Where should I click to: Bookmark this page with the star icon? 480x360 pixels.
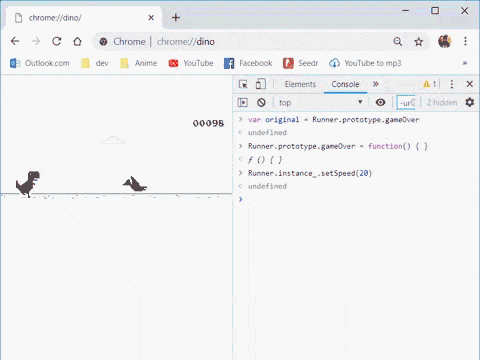tap(419, 42)
